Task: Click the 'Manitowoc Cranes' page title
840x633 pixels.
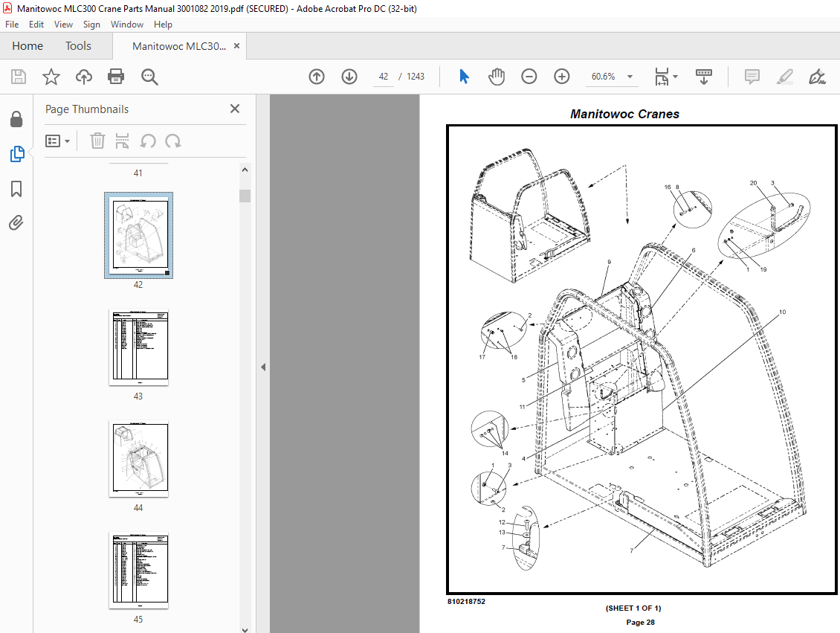Action: pos(624,114)
